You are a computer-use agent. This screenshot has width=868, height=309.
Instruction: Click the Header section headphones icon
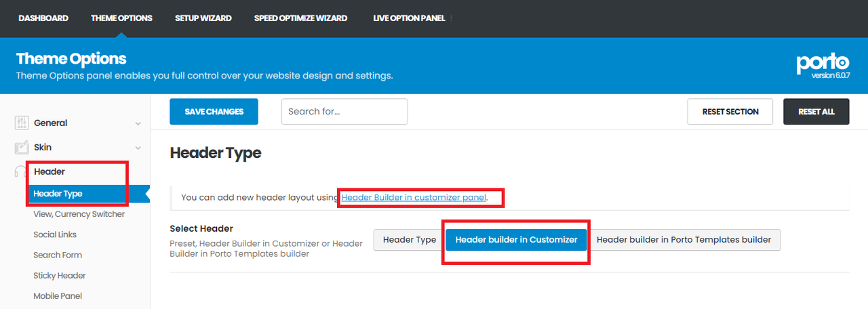pyautogui.click(x=20, y=172)
